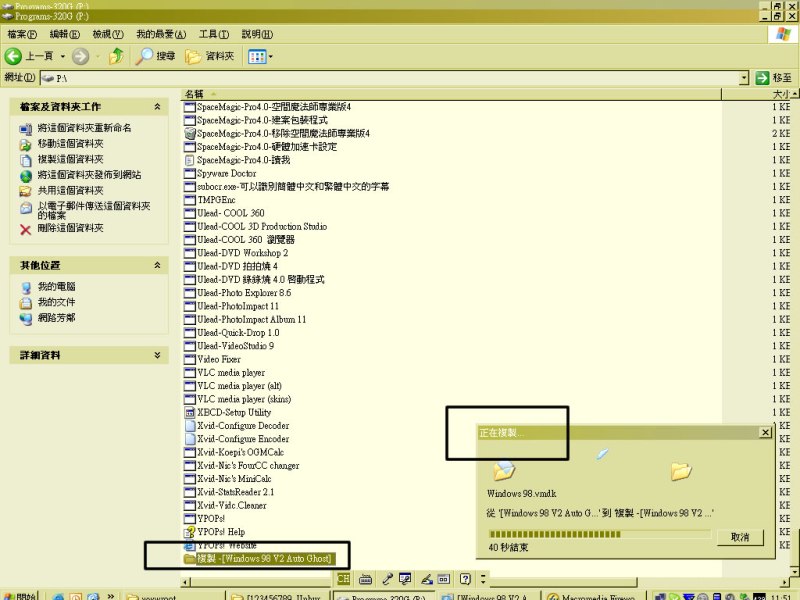The image size is (800, 600).
Task: Click the language bar handwriting pen icon
Action: 427,579
